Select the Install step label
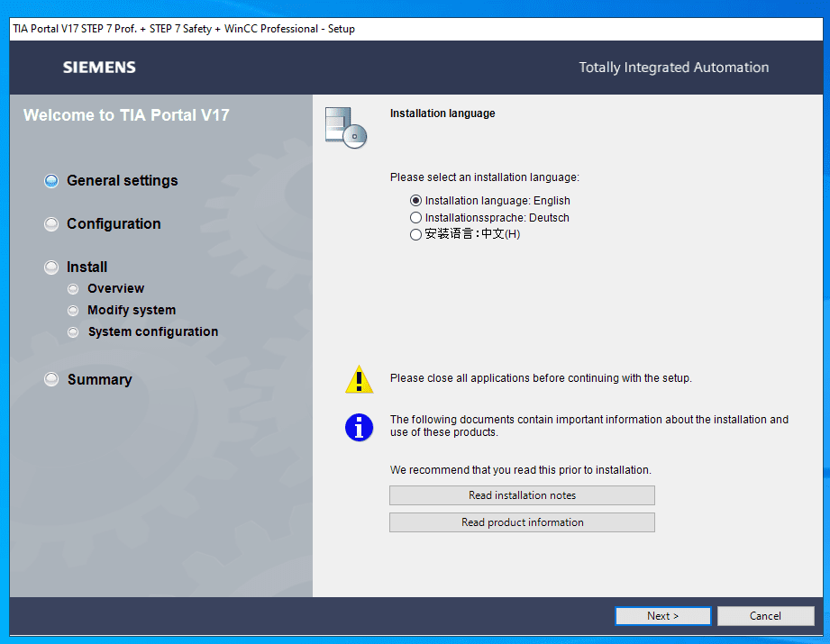This screenshot has height=644, width=830. 87,267
